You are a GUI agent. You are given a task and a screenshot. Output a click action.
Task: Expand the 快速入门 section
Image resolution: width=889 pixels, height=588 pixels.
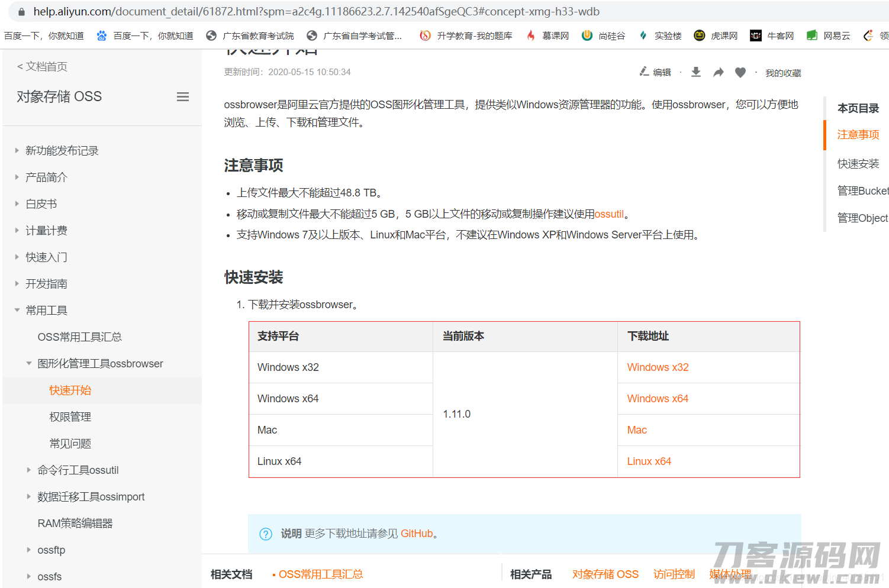(x=17, y=257)
